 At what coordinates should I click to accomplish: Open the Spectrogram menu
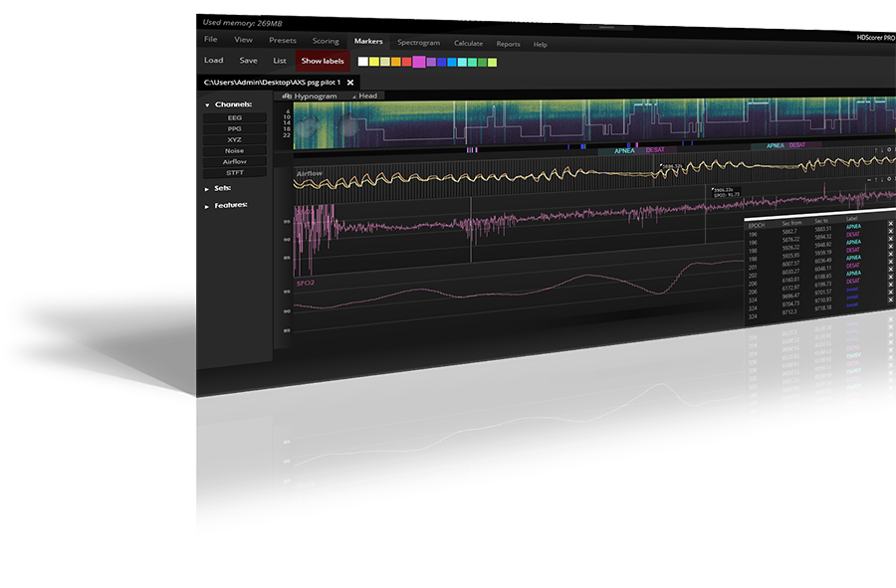point(418,43)
